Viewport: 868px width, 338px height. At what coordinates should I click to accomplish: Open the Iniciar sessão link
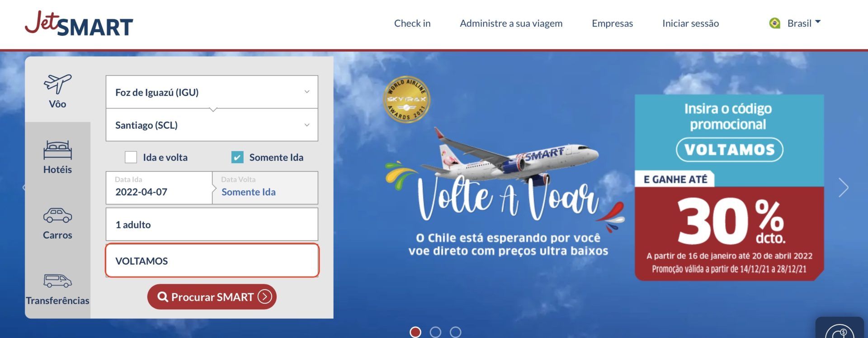[x=690, y=23]
